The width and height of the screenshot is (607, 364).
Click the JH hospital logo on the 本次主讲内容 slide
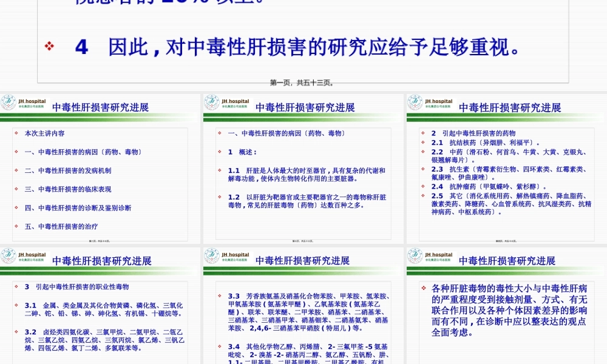8,103
